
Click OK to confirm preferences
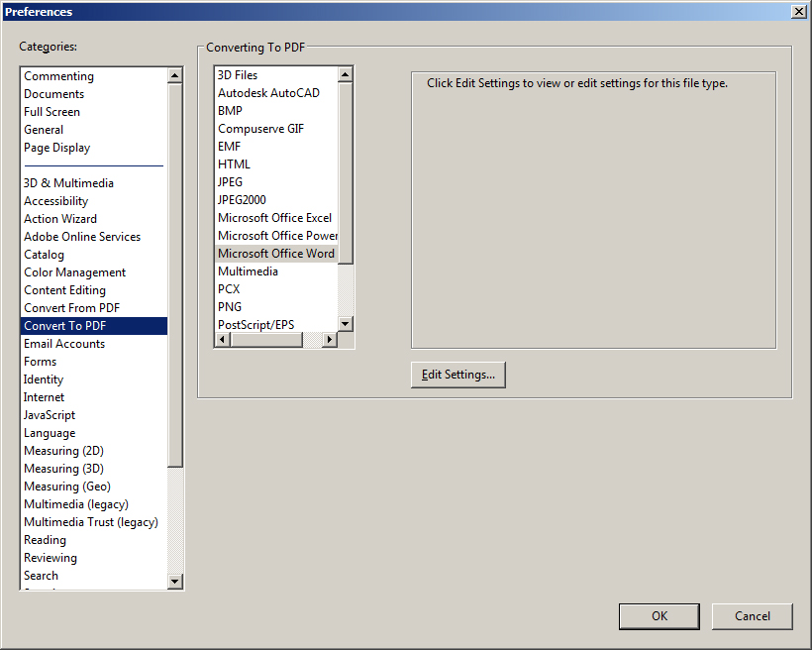point(659,616)
